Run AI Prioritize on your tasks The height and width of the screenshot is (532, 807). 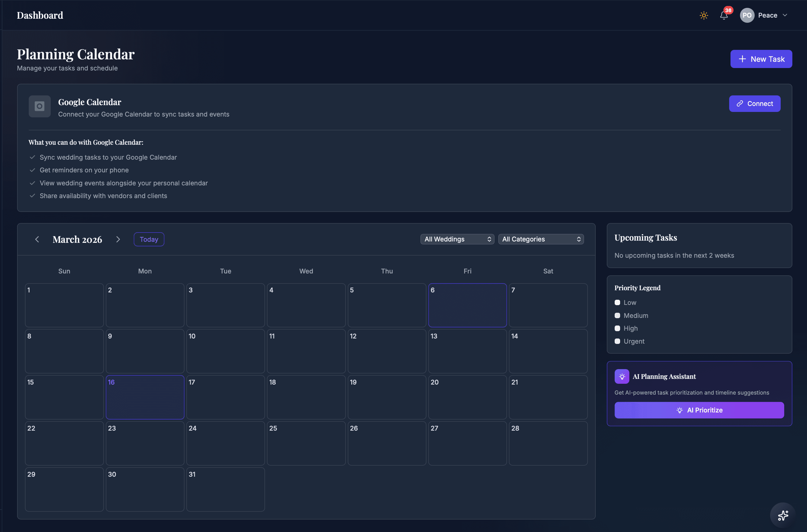[699, 410]
